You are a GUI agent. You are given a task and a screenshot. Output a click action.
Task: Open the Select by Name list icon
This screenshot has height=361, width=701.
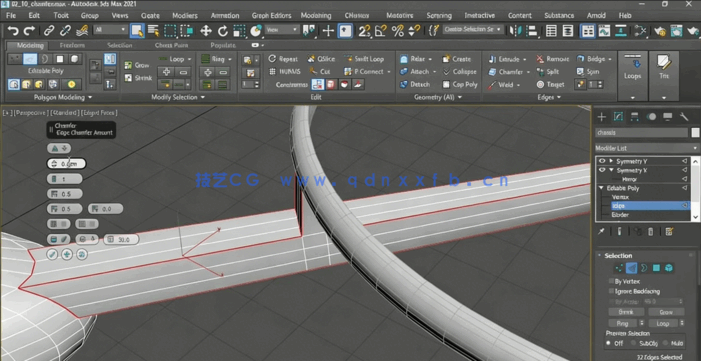pyautogui.click(x=153, y=31)
